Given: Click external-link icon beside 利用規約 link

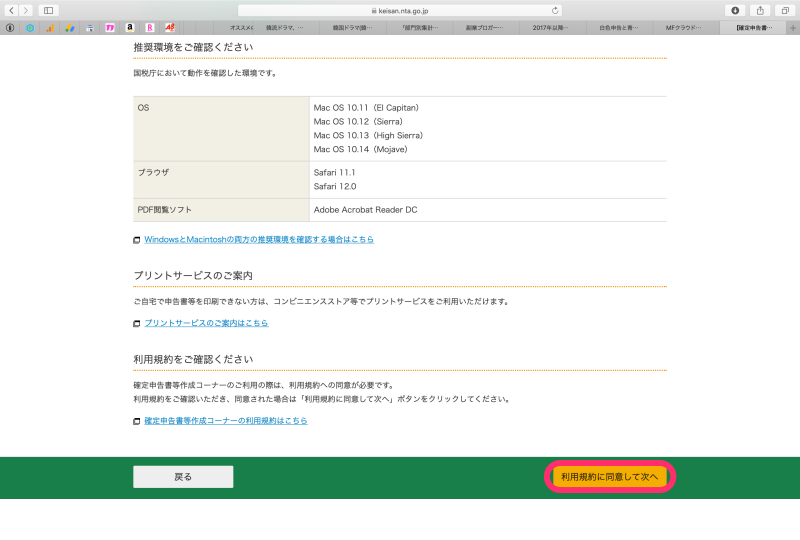Looking at the screenshot, I should click(137, 421).
